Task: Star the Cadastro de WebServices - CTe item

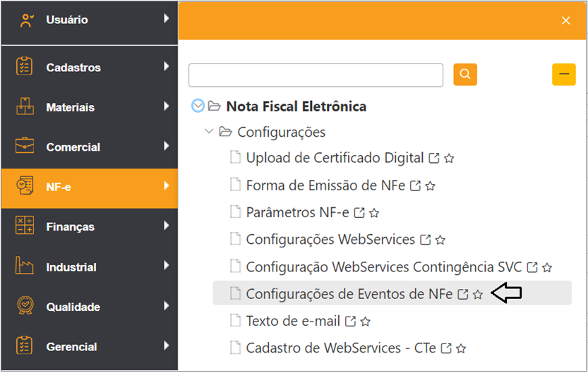Action: click(x=461, y=348)
